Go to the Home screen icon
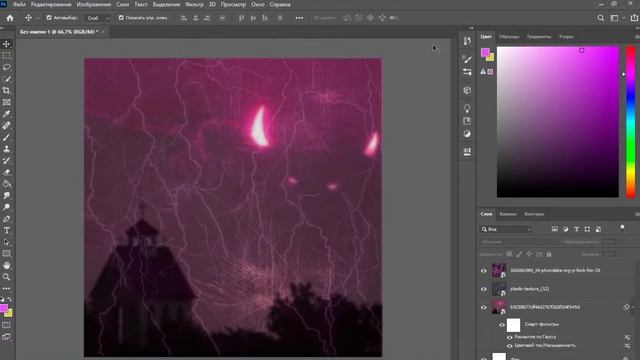The height and width of the screenshot is (360, 640). point(10,18)
